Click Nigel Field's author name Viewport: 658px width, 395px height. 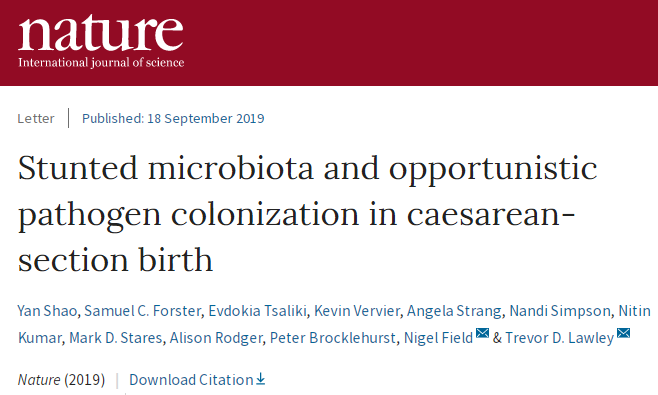(439, 338)
